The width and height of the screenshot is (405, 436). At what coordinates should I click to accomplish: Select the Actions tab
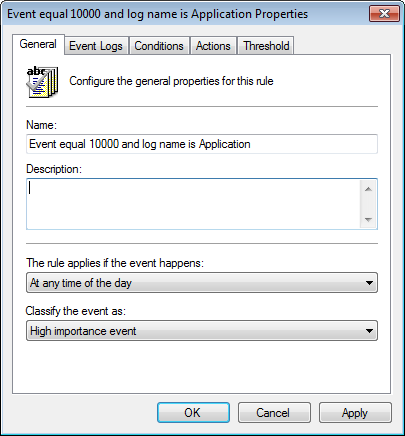[x=213, y=46]
